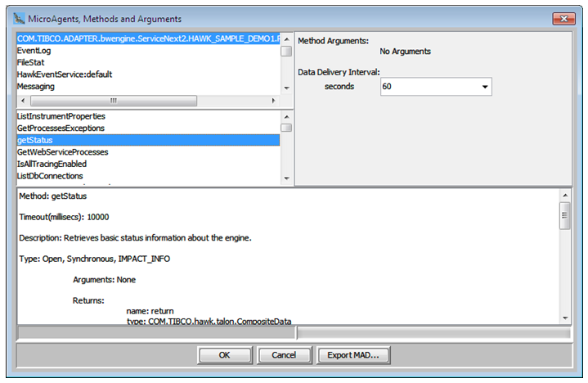
Task: Click the MicroAgents dialog title bar icon
Action: coord(18,18)
